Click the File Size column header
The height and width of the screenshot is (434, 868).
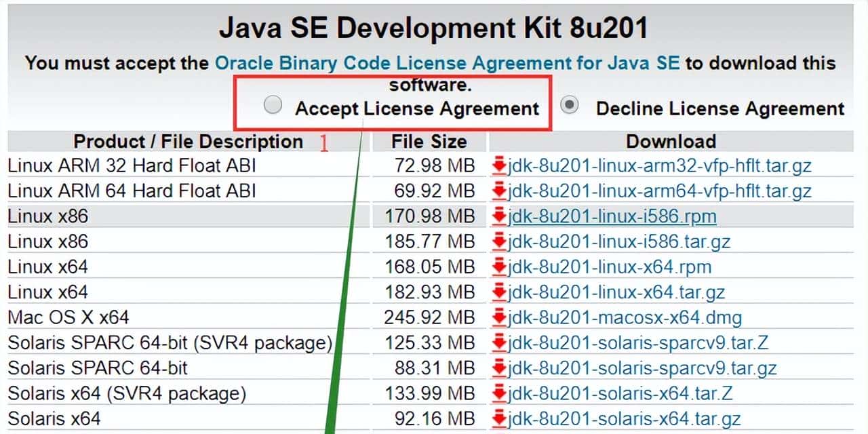(428, 141)
